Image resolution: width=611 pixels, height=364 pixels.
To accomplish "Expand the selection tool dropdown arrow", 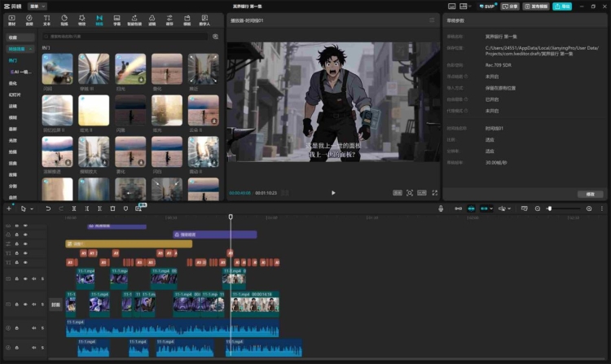I will (x=33, y=209).
